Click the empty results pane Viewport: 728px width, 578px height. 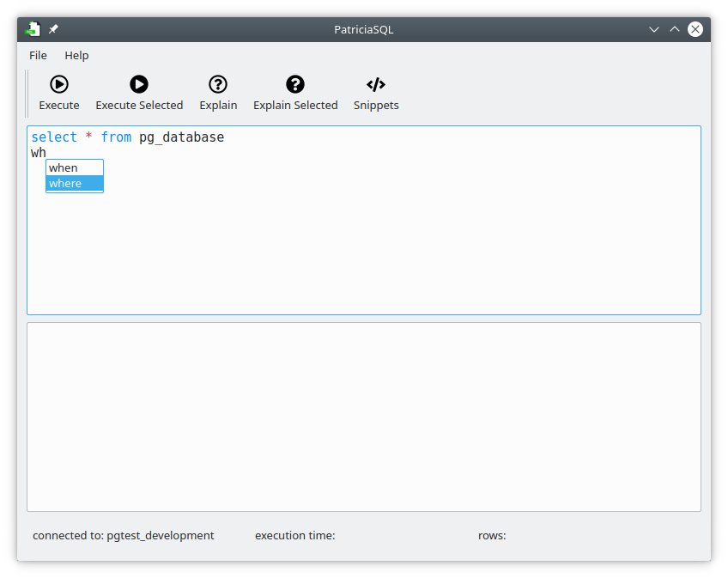tap(363, 416)
